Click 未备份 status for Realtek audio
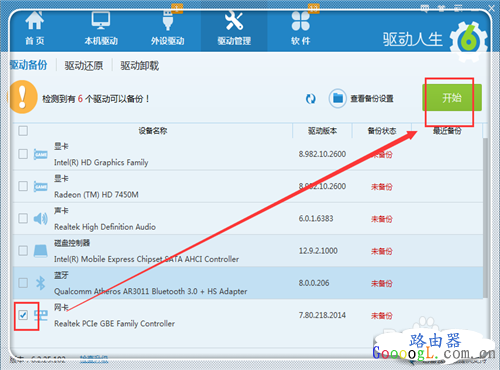500x370 pixels. pos(382,219)
